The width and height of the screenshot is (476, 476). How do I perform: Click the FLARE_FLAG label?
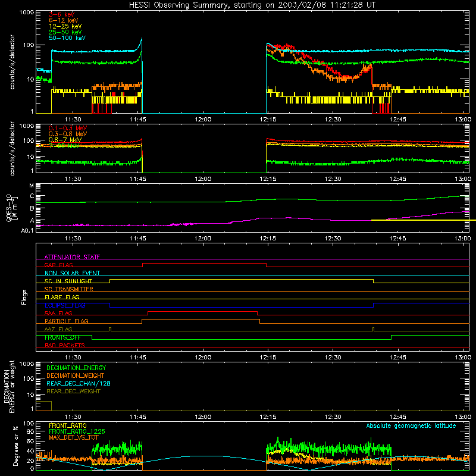click(x=62, y=297)
